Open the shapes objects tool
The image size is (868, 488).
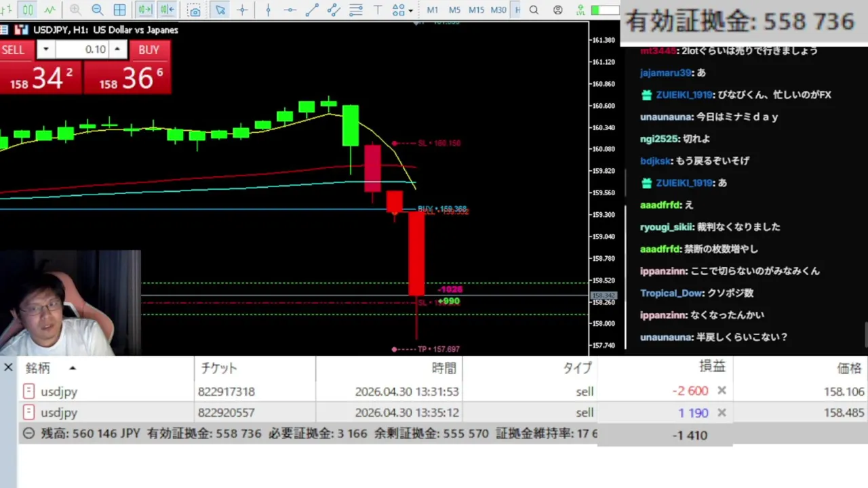pyautogui.click(x=398, y=10)
